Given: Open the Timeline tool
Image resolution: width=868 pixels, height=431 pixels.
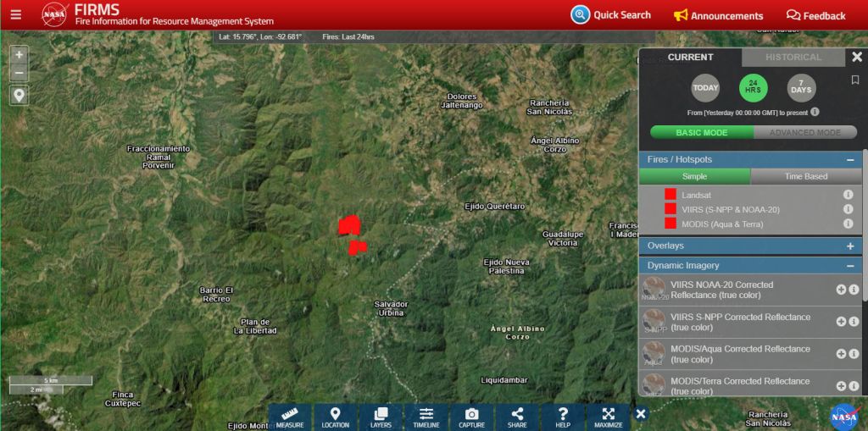Looking at the screenshot, I should tap(426, 417).
